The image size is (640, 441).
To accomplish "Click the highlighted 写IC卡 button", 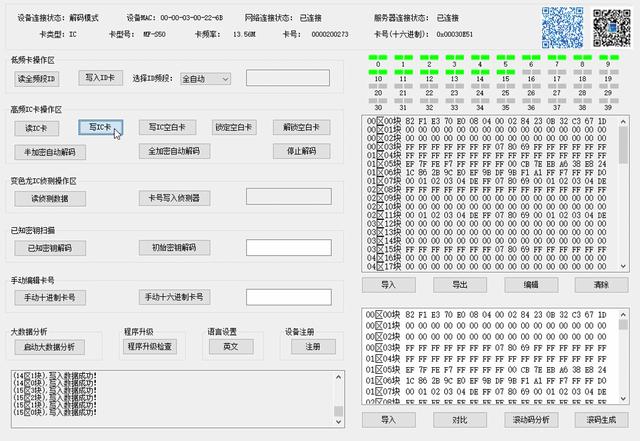I will pos(100,127).
